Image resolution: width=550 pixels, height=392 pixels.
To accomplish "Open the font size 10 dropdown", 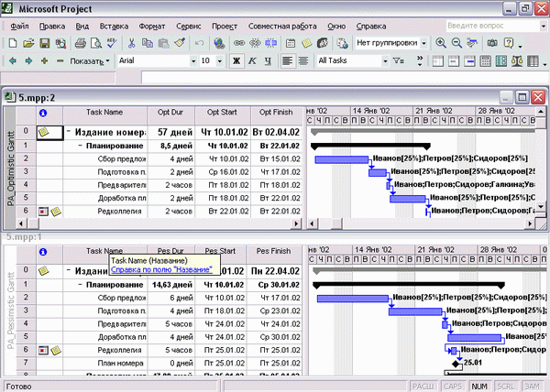I will [220, 61].
